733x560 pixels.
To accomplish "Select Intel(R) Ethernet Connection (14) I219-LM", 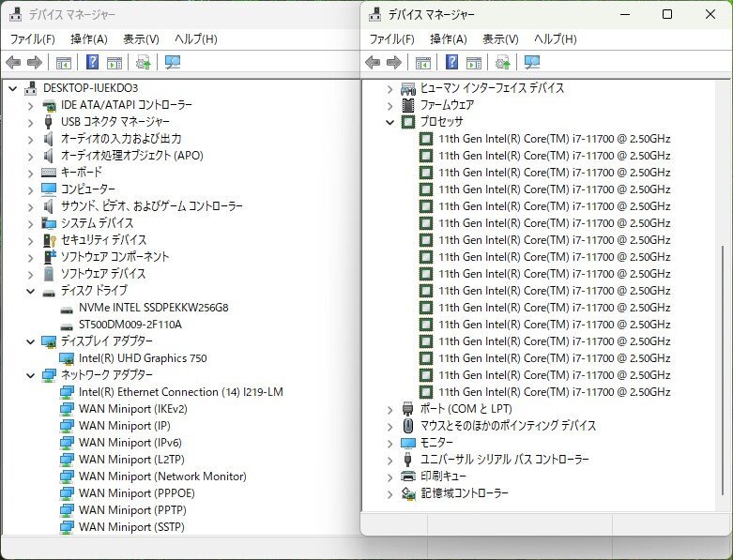I will [181, 392].
